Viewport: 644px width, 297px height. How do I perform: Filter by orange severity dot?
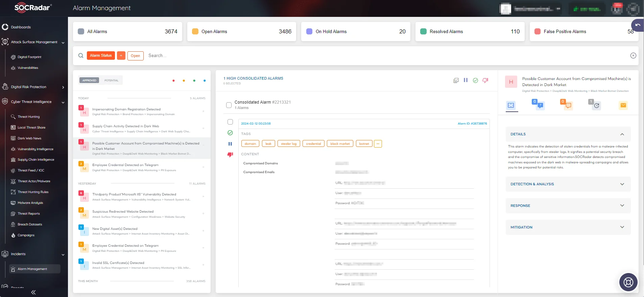(184, 81)
